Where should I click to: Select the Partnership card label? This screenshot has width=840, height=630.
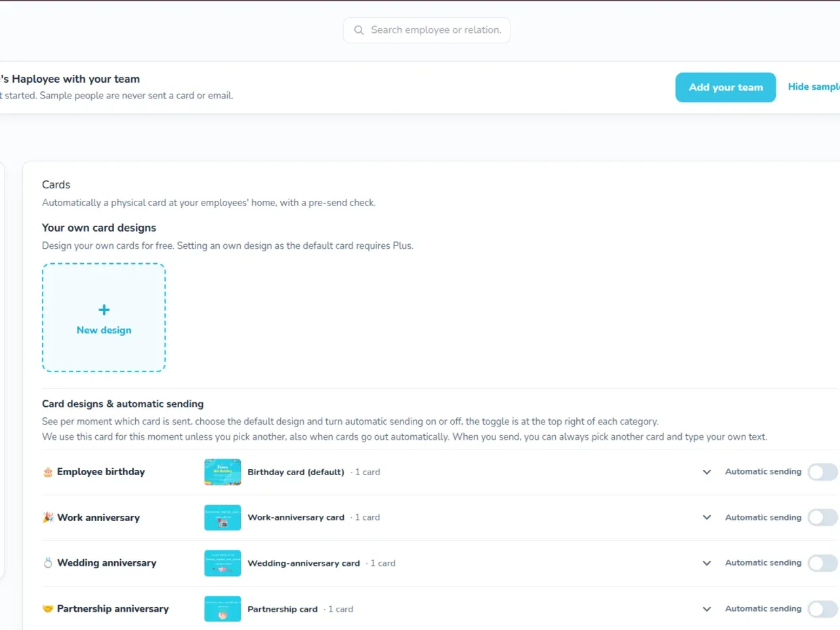(282, 609)
